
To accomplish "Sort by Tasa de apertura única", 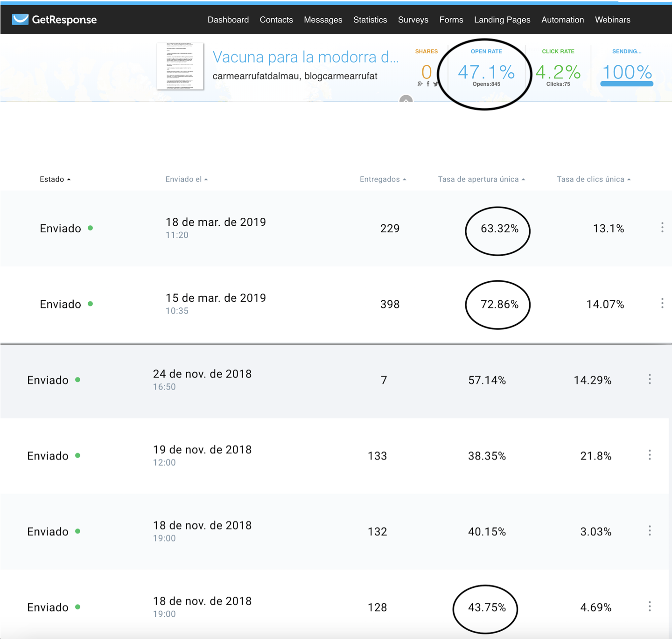I will [481, 179].
